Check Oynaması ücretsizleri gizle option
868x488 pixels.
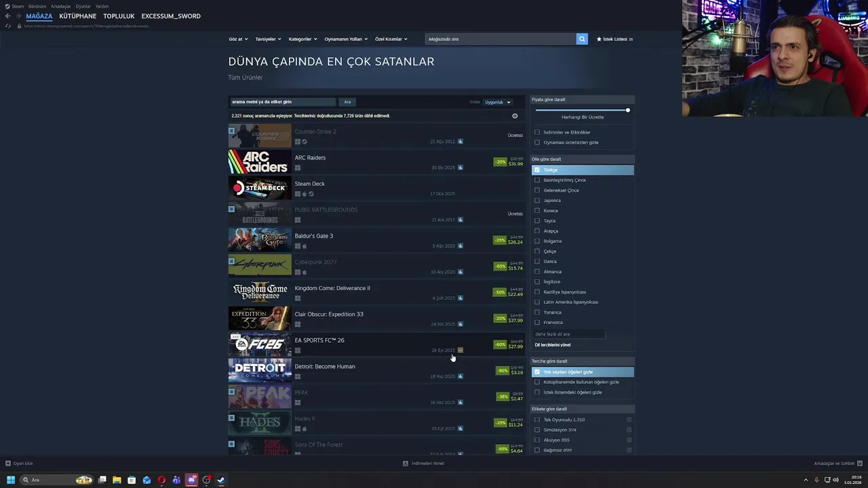pyautogui.click(x=537, y=142)
